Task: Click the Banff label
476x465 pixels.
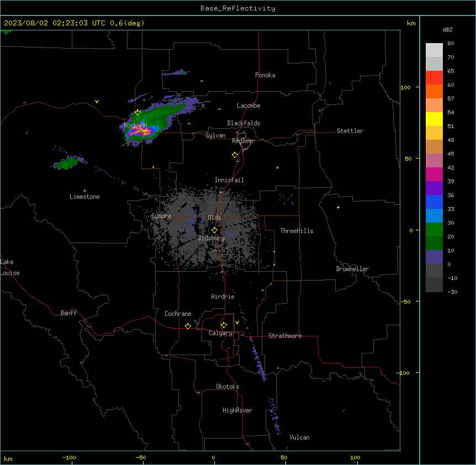Action: pyautogui.click(x=68, y=313)
